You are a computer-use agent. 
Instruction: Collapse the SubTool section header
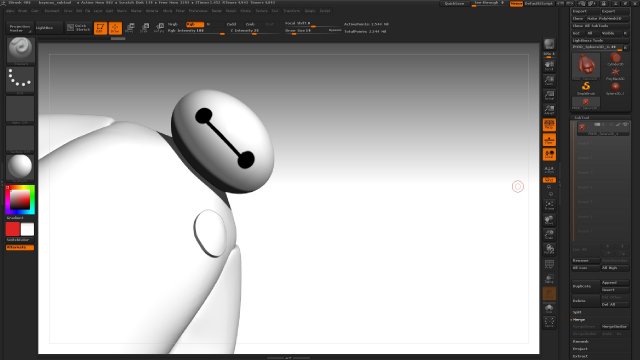pyautogui.click(x=582, y=118)
